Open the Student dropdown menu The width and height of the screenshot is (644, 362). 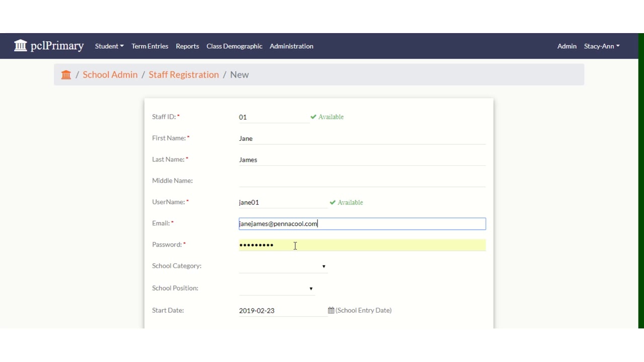[x=109, y=46]
